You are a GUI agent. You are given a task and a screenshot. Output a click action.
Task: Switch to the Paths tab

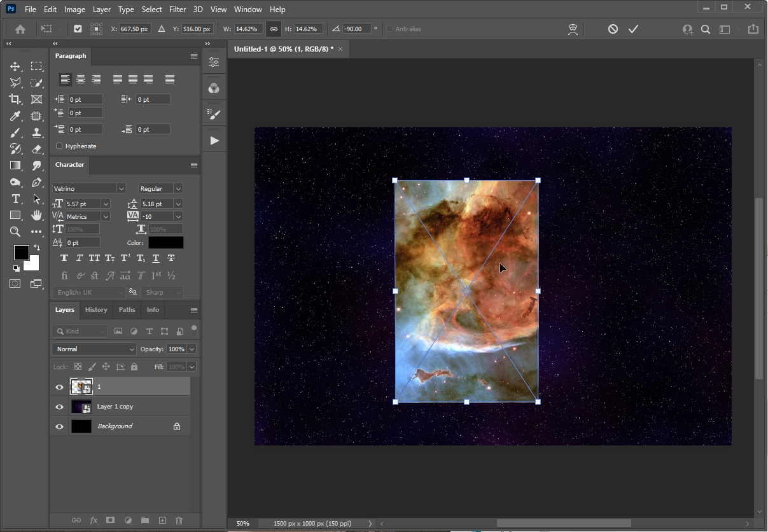pos(127,310)
